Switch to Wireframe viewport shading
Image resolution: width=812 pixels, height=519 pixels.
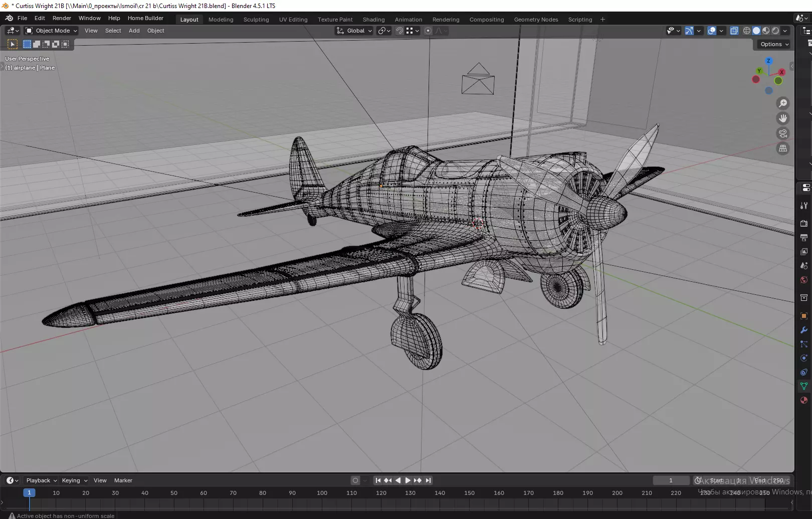tap(747, 31)
